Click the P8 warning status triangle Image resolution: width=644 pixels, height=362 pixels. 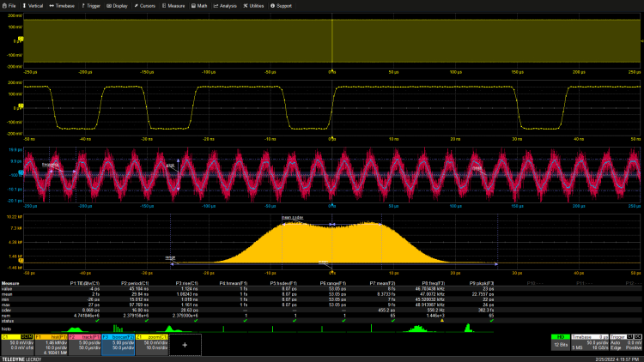[x=442, y=321]
